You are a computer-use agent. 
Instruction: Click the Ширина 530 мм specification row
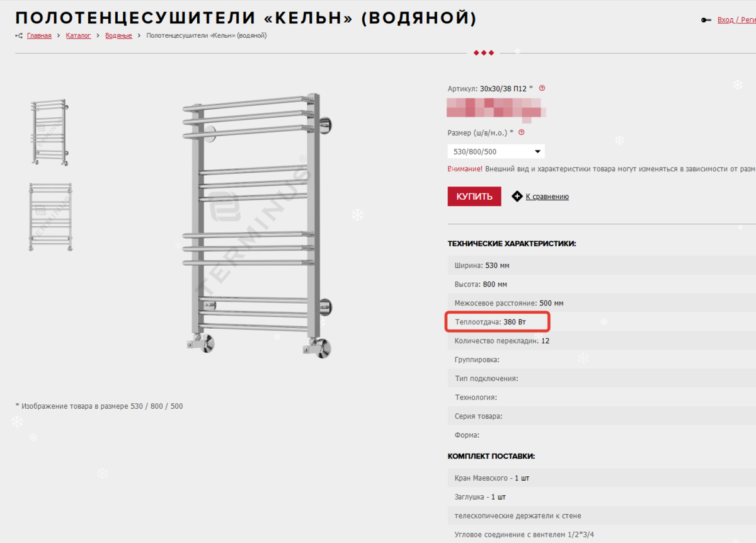point(602,266)
